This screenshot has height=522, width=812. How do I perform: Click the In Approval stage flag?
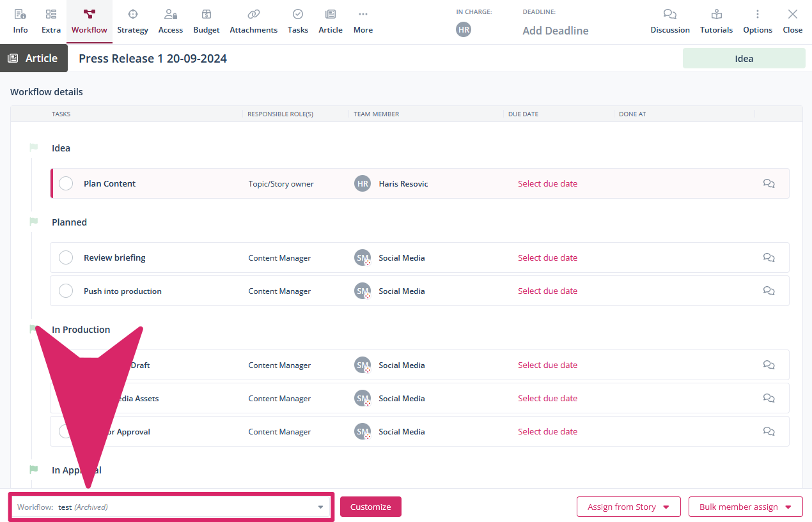34,470
